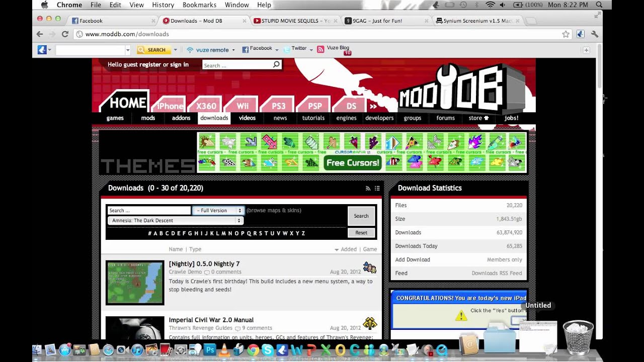The image size is (644, 362).
Task: Click the browser Back arrow
Action: (40, 34)
